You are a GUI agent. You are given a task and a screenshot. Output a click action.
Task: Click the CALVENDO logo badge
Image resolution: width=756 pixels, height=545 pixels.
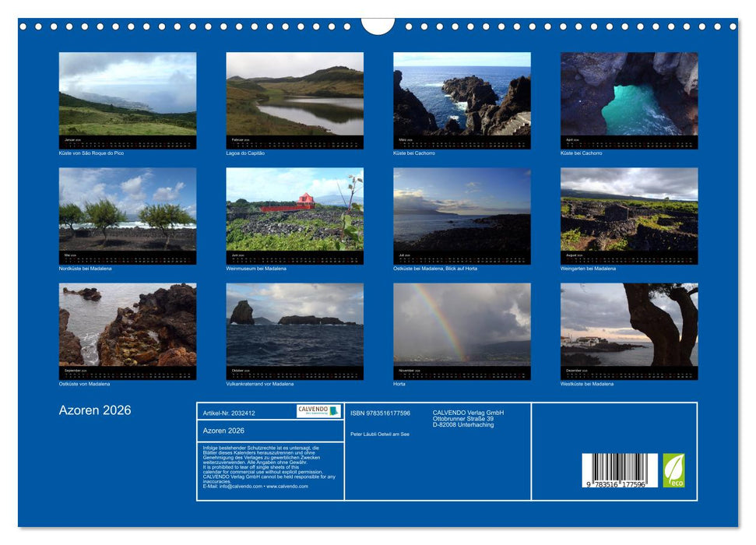click(x=318, y=411)
